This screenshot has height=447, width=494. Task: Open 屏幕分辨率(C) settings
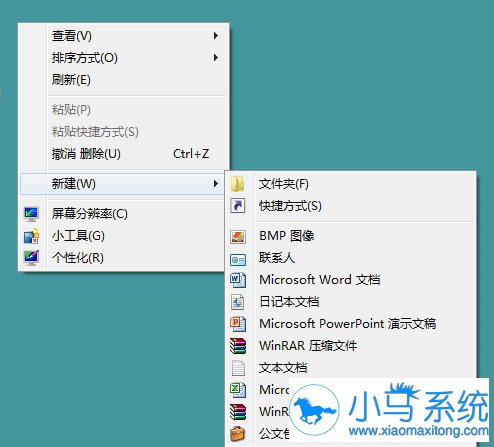[122, 214]
